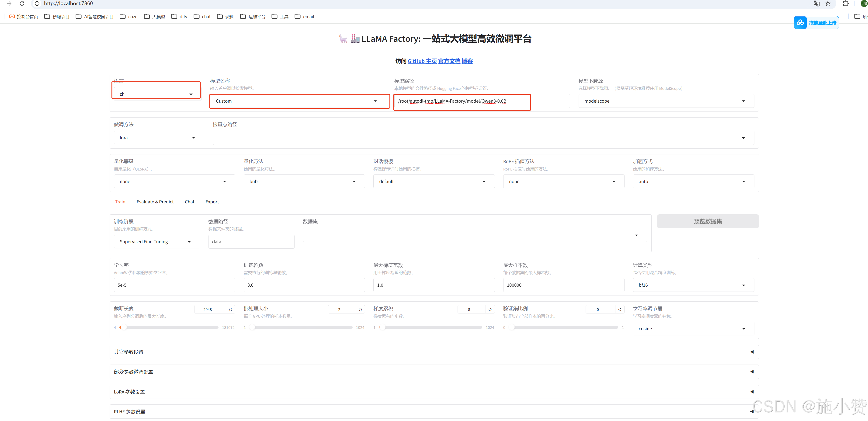
Task: Open the browser extensions puzzle icon
Action: tap(845, 4)
